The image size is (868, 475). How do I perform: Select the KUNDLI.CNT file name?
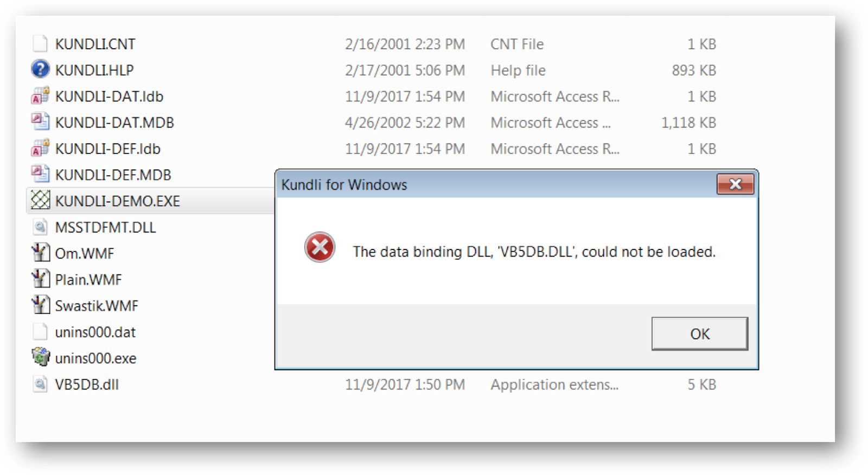pyautogui.click(x=95, y=44)
